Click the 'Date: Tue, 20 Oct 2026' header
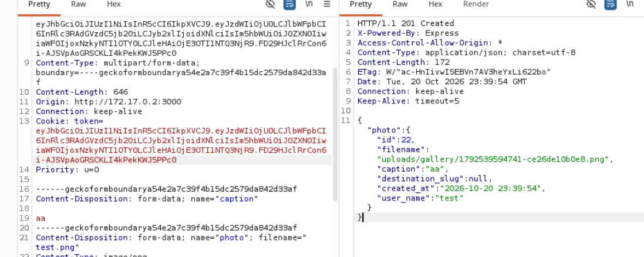The height and width of the screenshot is (257, 644). pos(442,82)
